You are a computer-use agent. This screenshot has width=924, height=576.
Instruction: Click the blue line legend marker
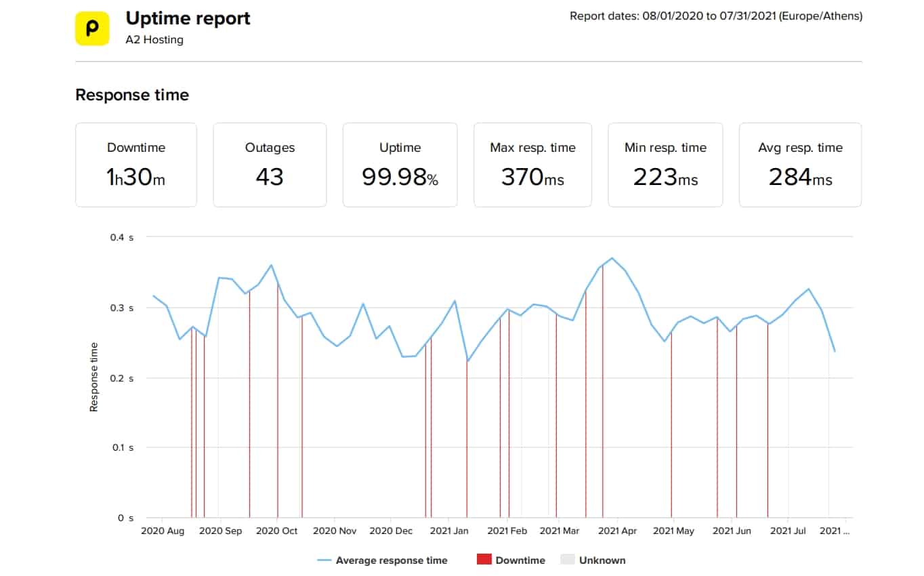[324, 560]
